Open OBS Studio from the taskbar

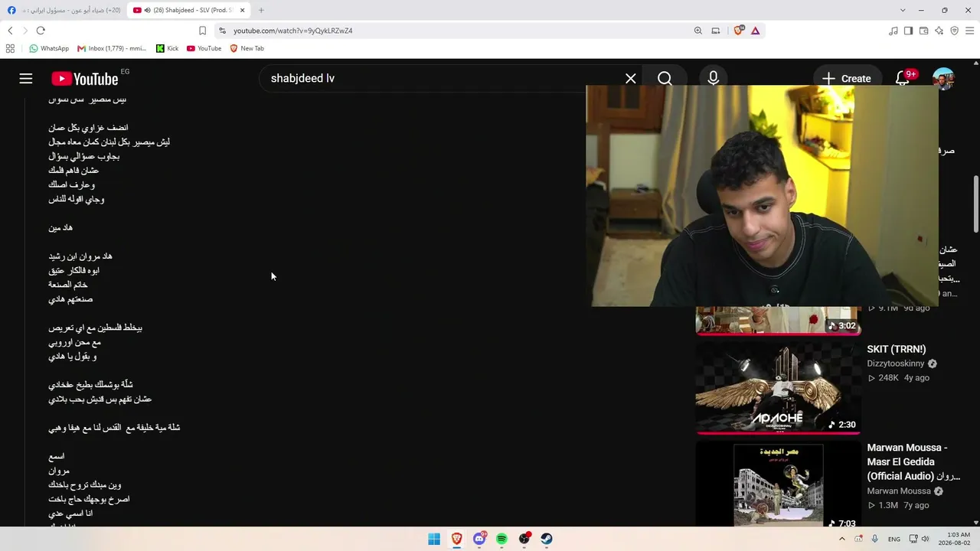pyautogui.click(x=524, y=539)
